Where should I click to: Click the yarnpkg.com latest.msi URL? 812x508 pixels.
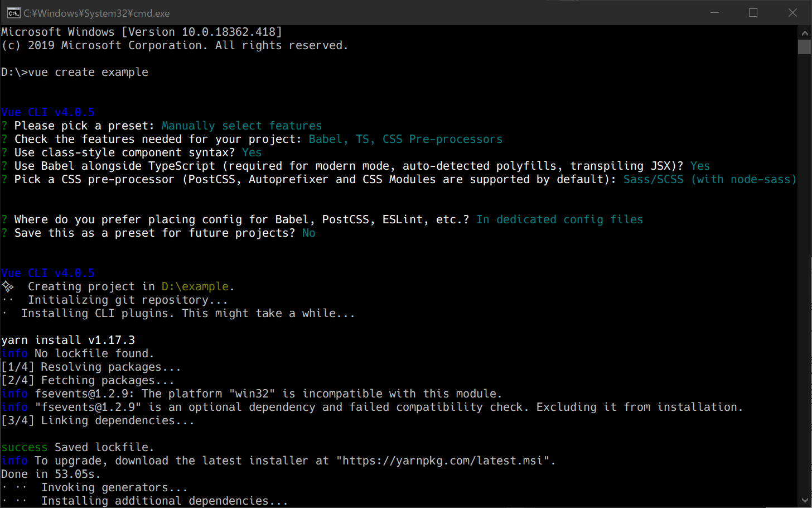point(442,461)
